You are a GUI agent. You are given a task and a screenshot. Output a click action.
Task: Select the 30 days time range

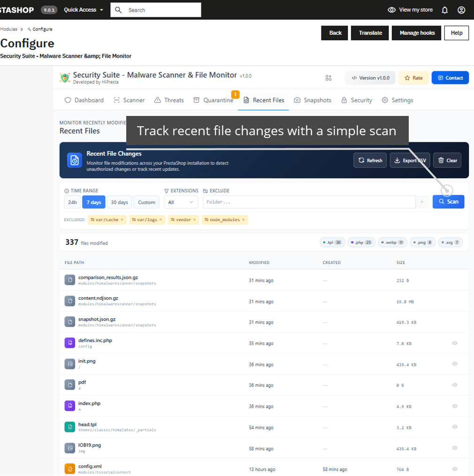119,202
